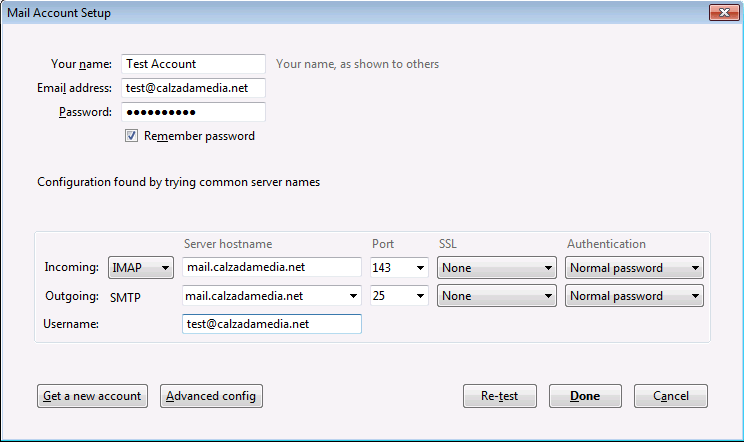
Task: Click the Email address input field
Action: pyautogui.click(x=193, y=88)
